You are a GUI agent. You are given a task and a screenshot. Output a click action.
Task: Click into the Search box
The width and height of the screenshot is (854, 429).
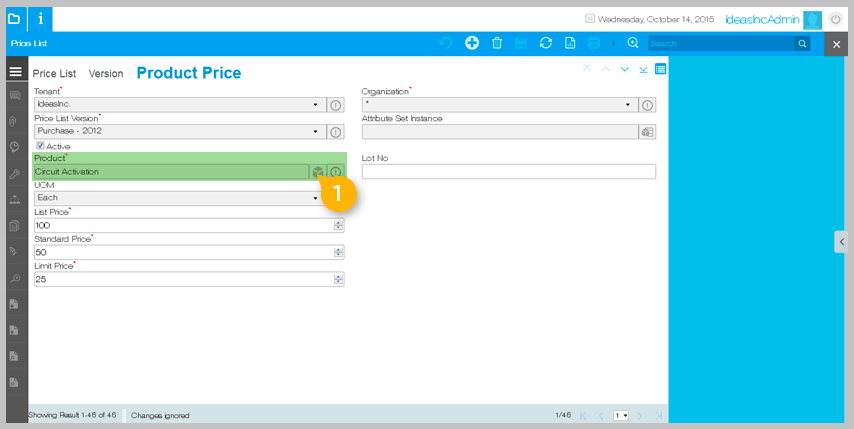(721, 44)
